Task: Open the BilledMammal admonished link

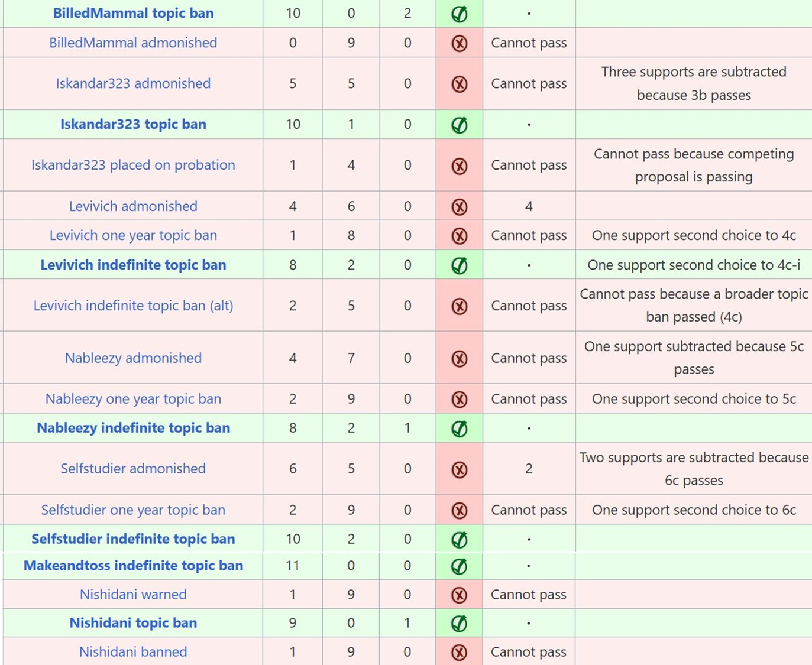Action: pyautogui.click(x=133, y=43)
